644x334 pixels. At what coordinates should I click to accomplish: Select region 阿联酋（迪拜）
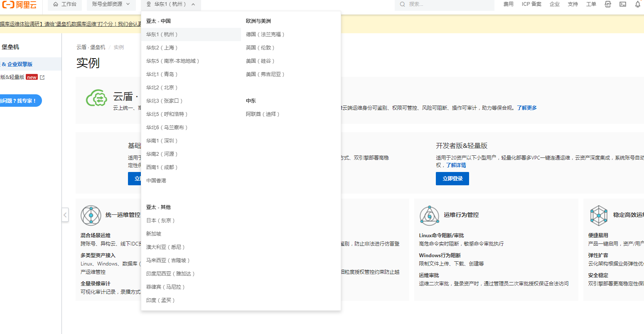(x=291, y=114)
